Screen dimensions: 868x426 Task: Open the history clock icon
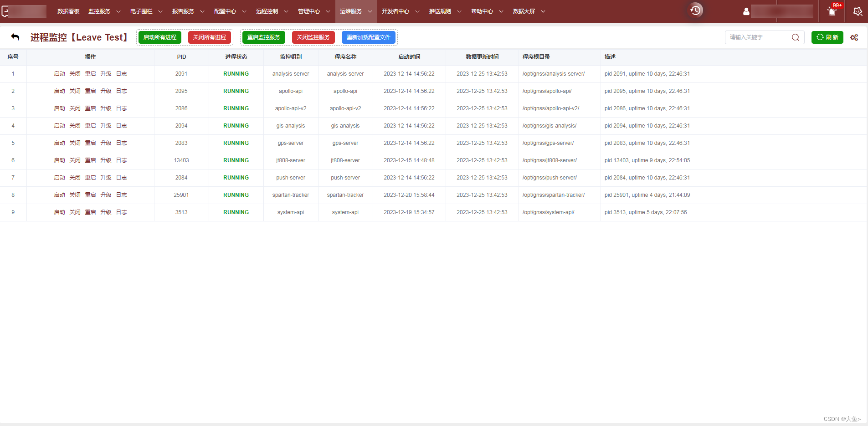695,10
